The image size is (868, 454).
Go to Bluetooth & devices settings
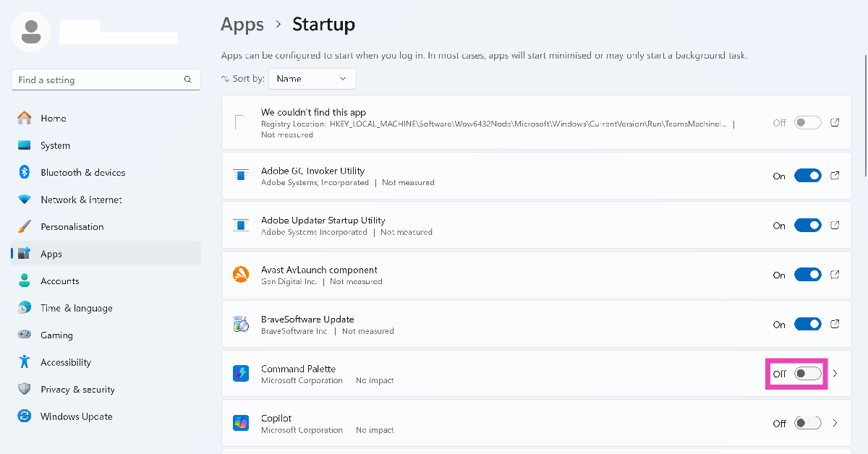82,173
